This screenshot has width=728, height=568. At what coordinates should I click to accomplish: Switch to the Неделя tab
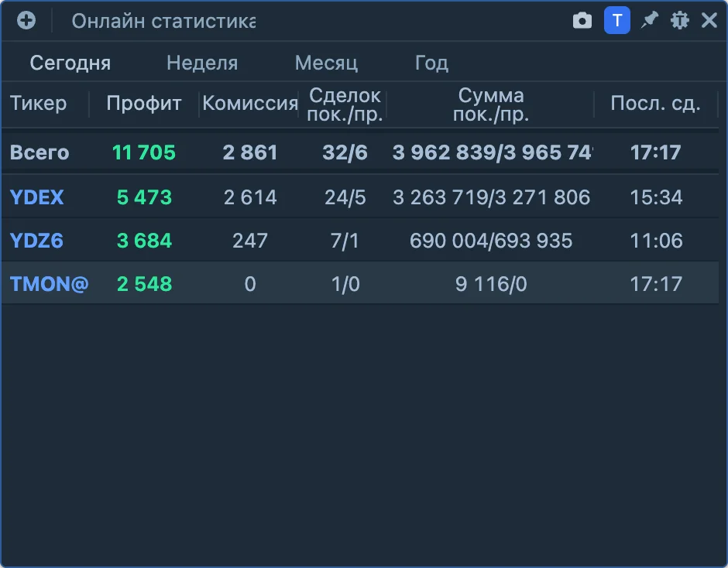pos(202,63)
